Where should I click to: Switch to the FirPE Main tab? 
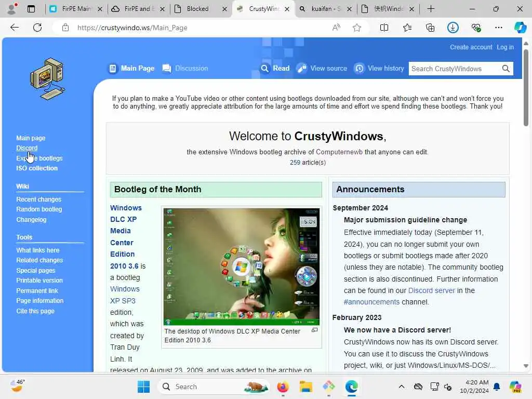point(76,9)
